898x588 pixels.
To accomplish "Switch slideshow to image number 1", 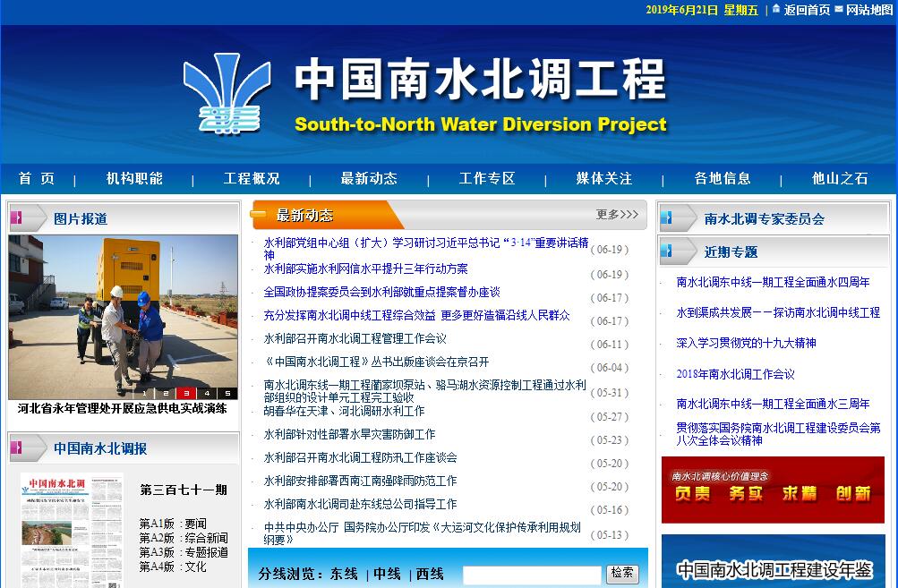I will [x=144, y=393].
